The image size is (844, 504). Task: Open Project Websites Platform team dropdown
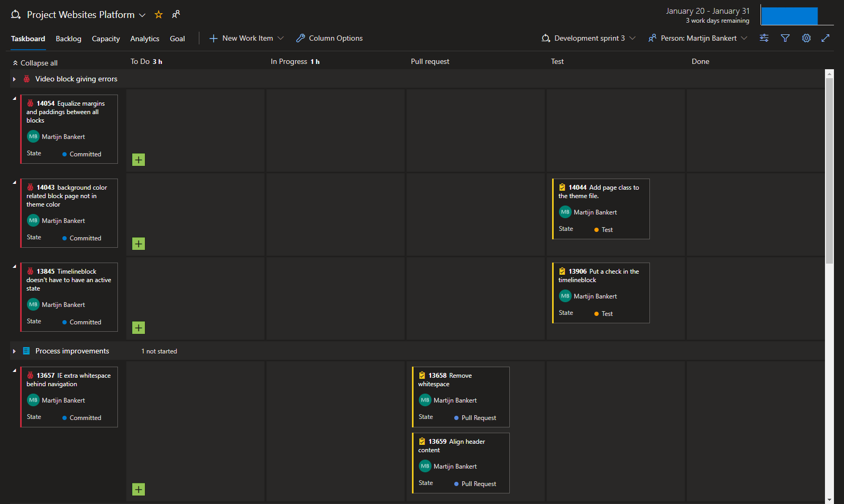tap(142, 15)
